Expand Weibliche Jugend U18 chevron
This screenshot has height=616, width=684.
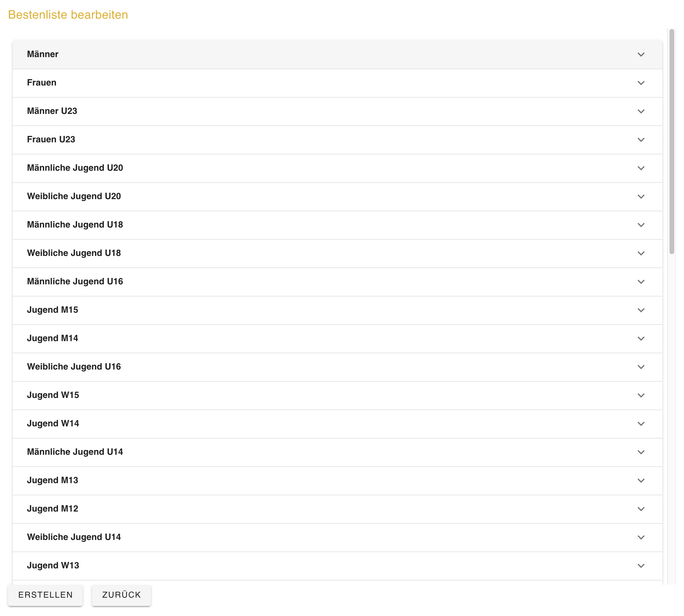pos(641,254)
